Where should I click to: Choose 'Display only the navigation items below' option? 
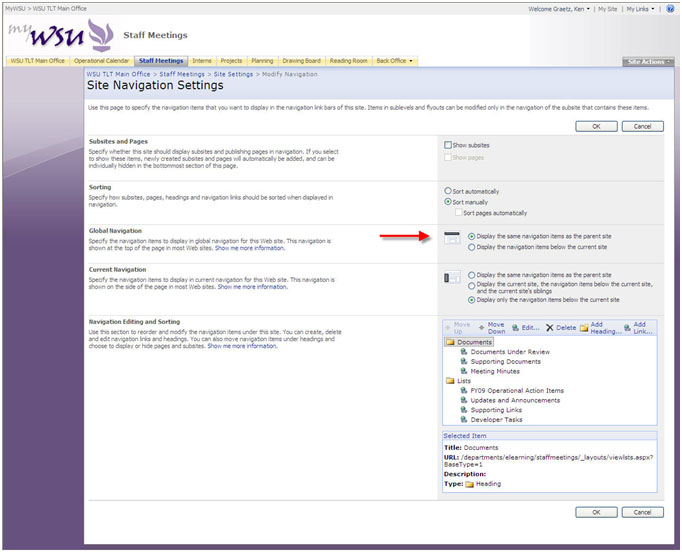click(471, 300)
